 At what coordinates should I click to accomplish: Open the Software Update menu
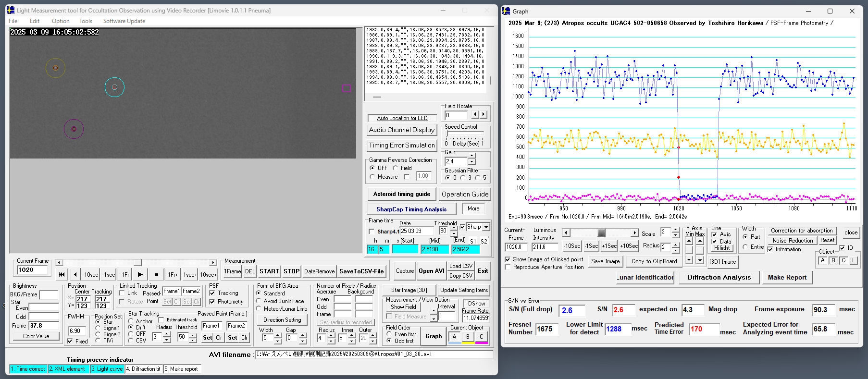(x=124, y=21)
